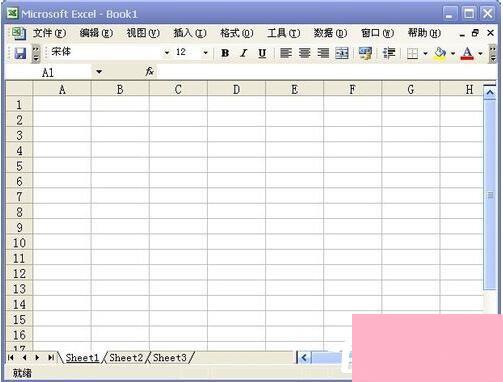
Task: Open the 工具(T) menu
Action: pyautogui.click(x=284, y=33)
